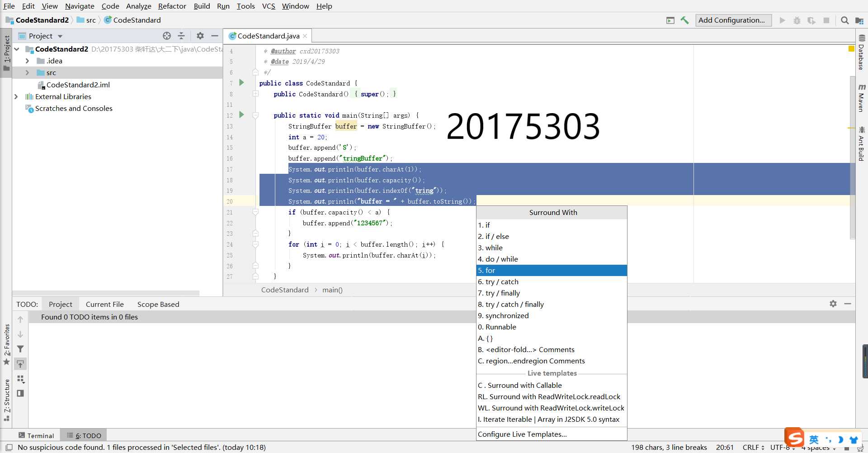The height and width of the screenshot is (453, 868).
Task: Click the TODO next occurrence down arrow
Action: pyautogui.click(x=20, y=334)
